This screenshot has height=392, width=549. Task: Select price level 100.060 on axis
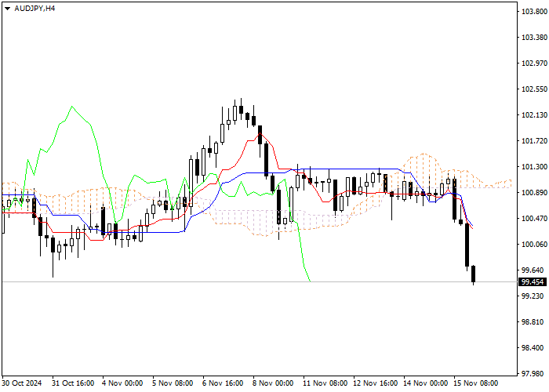pyautogui.click(x=534, y=245)
